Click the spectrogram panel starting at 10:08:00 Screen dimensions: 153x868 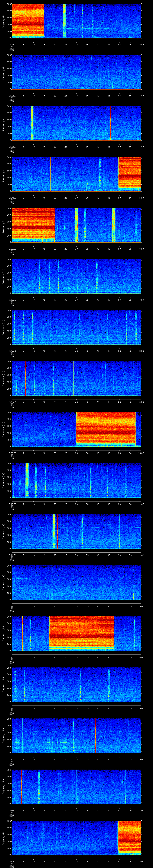click(x=76, y=378)
